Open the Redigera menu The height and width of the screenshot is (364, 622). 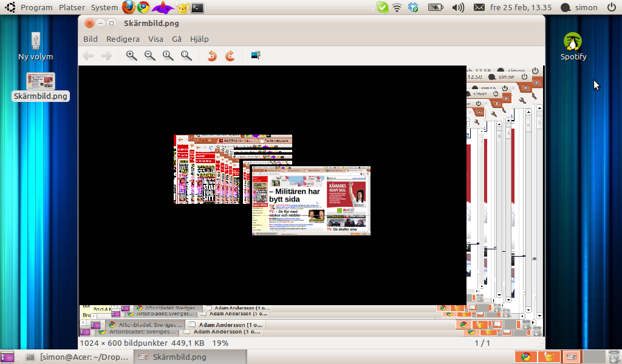click(x=123, y=39)
